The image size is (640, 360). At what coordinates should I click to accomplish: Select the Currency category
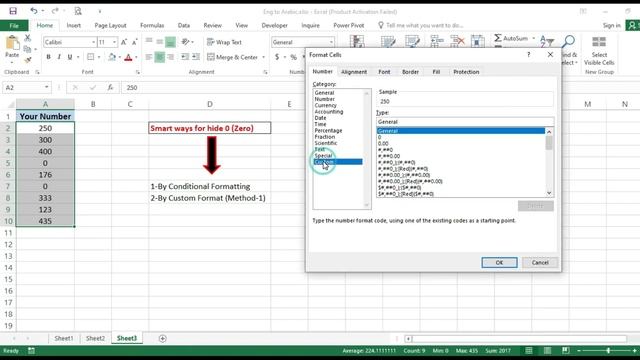[x=325, y=105]
